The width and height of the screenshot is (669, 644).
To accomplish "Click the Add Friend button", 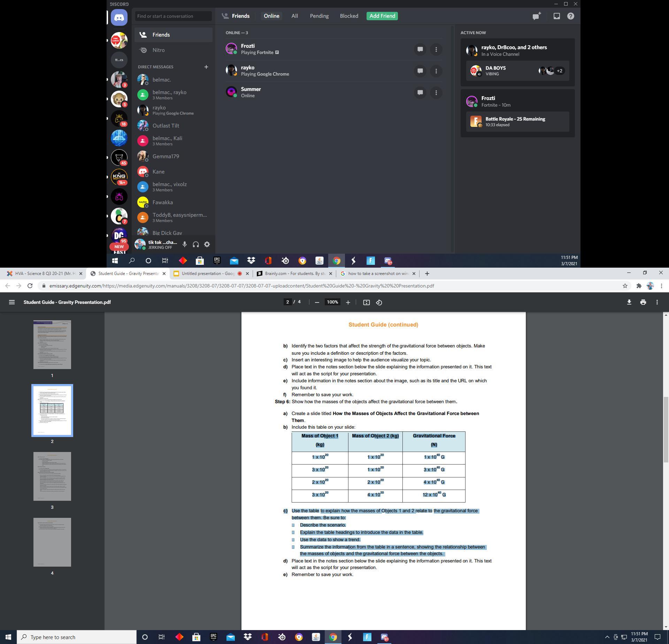I will coord(382,16).
